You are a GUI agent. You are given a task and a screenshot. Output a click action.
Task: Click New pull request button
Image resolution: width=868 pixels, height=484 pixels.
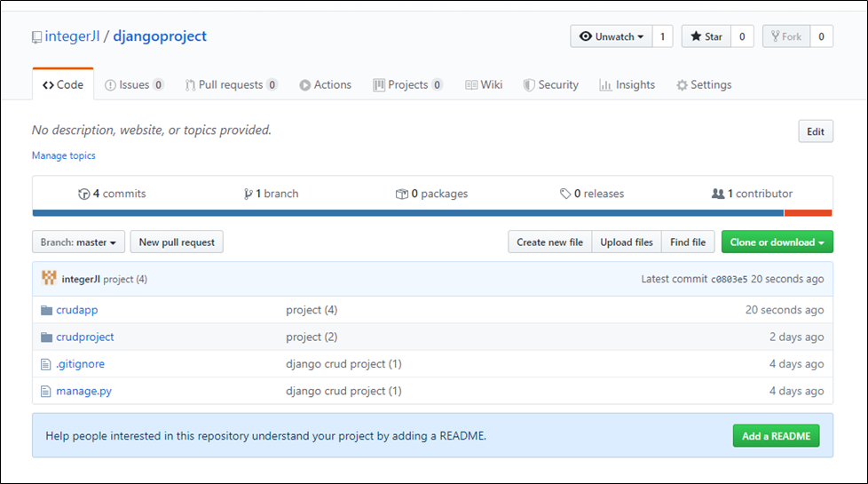[177, 242]
